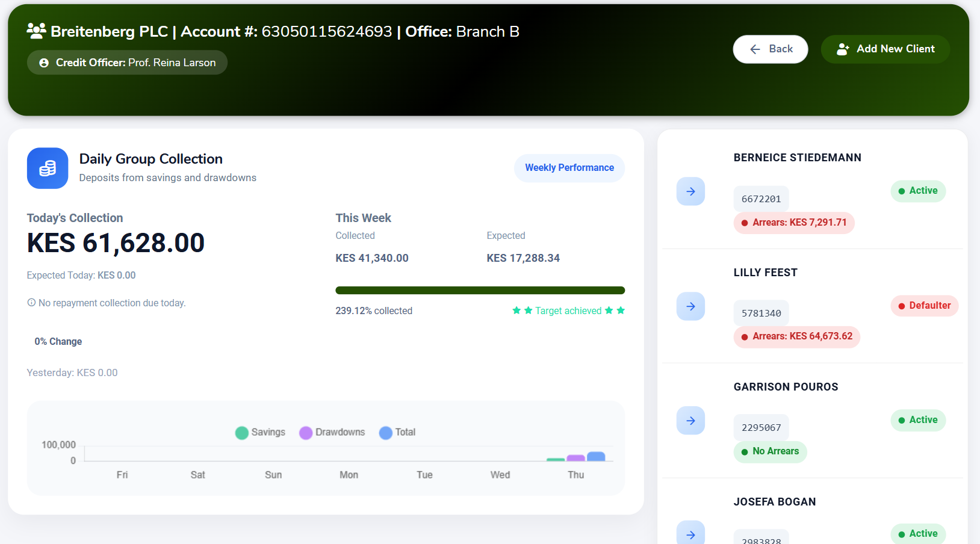Open Lilly Feest's client arrow
The height and width of the screenshot is (544, 980).
tap(691, 306)
